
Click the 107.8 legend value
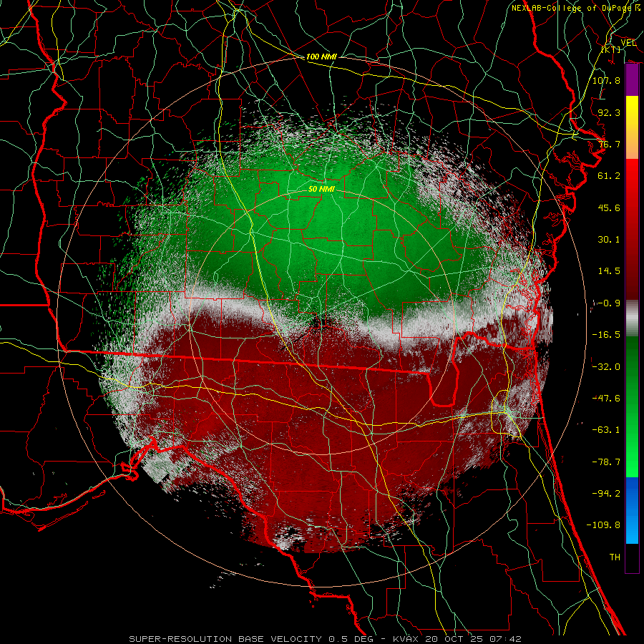[x=606, y=80]
